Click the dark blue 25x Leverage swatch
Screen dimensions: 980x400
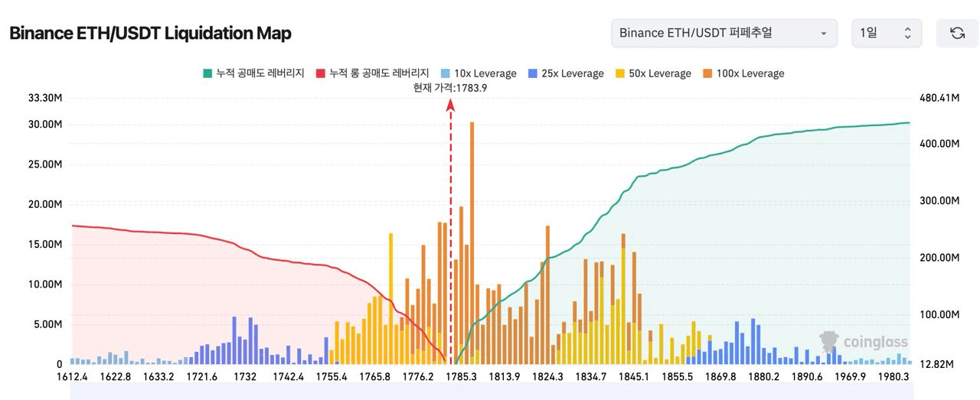click(531, 73)
